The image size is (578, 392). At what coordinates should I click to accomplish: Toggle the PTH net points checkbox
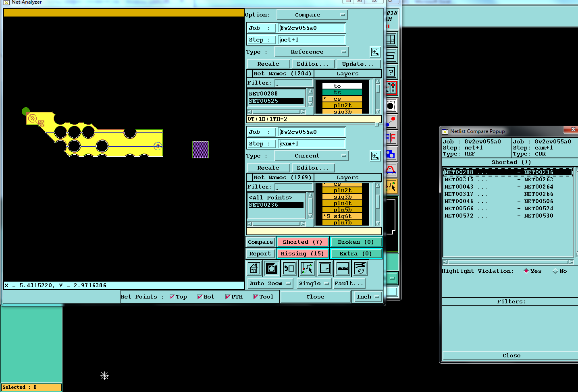point(228,297)
